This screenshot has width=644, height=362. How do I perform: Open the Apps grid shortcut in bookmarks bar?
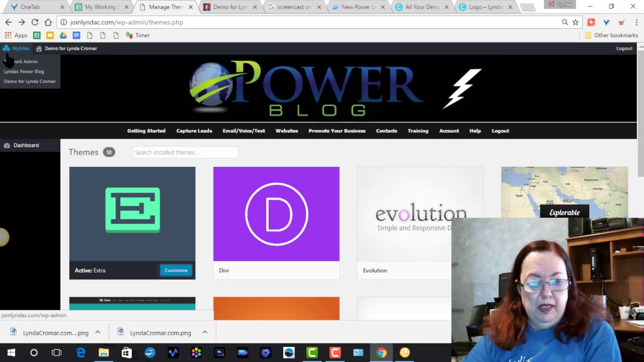coord(16,35)
